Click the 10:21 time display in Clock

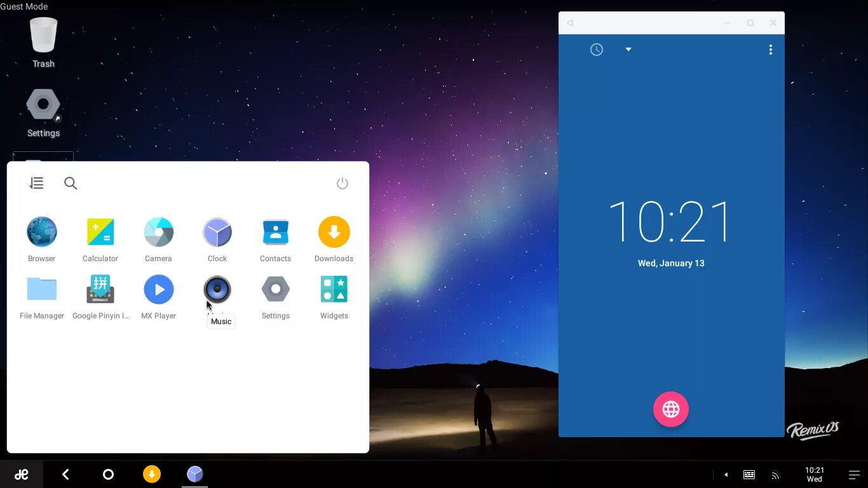[x=671, y=222]
